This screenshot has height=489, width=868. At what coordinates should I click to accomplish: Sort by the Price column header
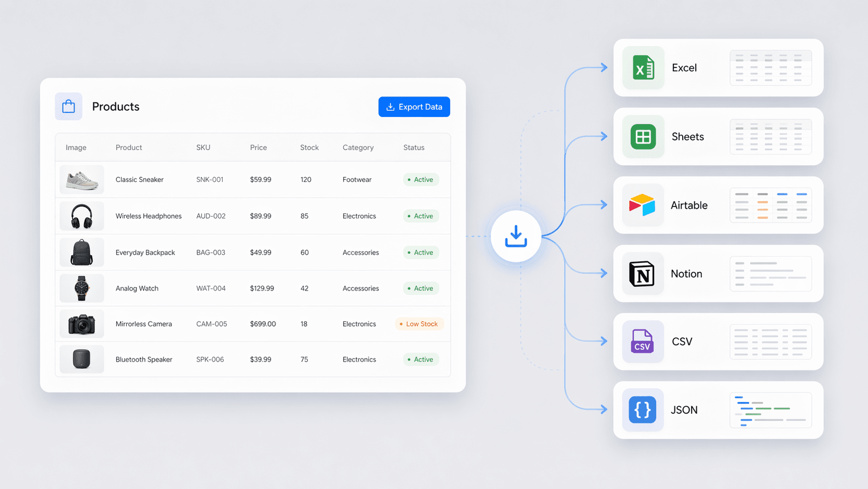tap(258, 148)
